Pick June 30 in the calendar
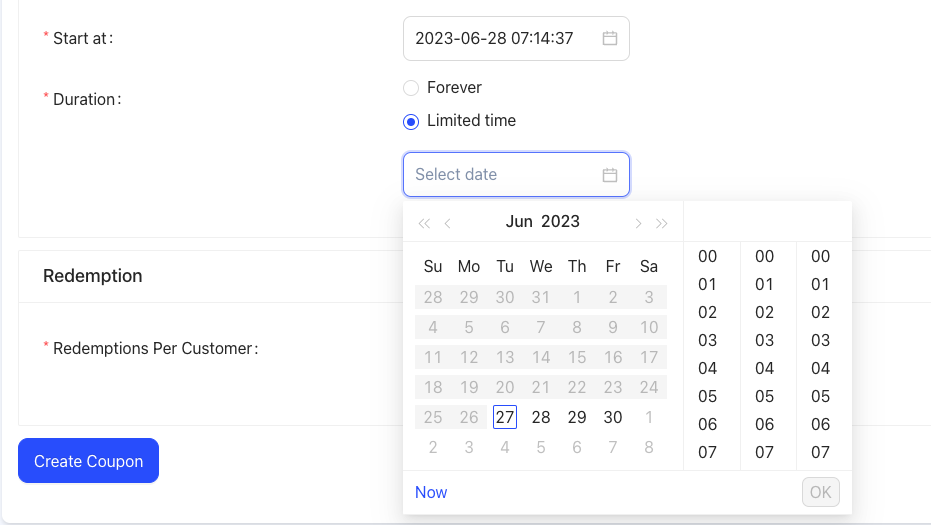Image resolution: width=931 pixels, height=525 pixels. 613,417
